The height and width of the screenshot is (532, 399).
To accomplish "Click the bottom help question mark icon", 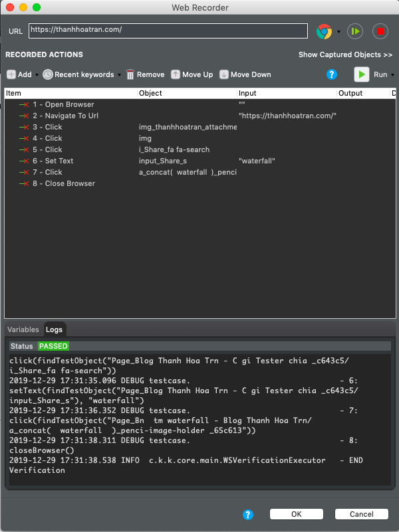I will coord(248,514).
